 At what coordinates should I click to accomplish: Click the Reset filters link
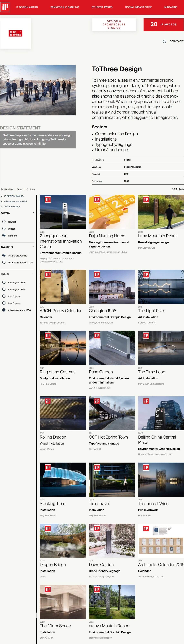[x=19, y=189]
